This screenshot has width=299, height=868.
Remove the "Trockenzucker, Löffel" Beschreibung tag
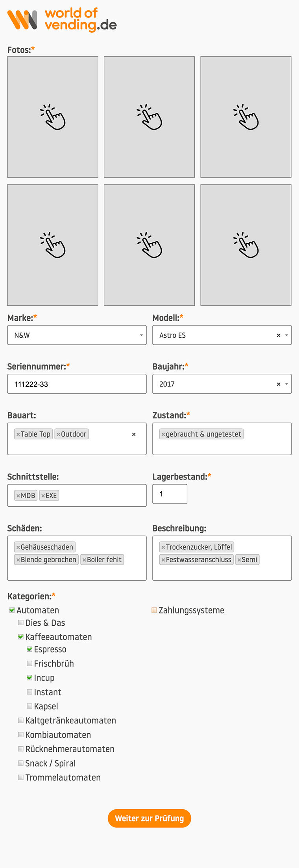[x=163, y=547]
